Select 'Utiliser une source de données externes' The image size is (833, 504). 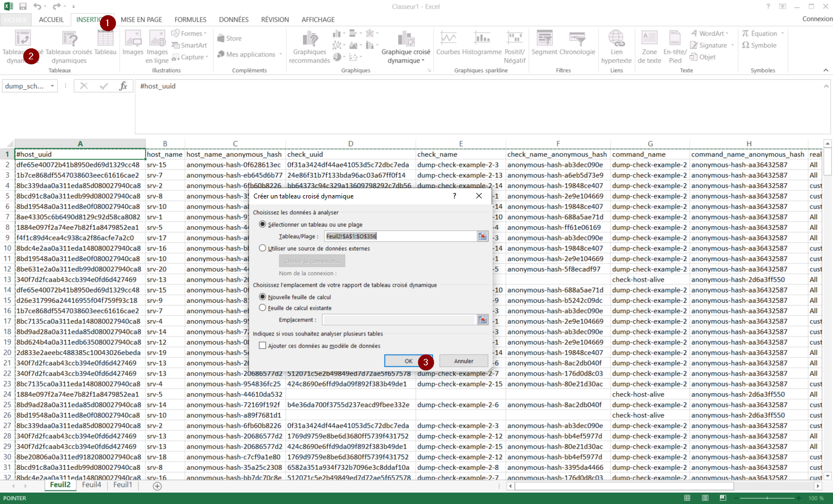pos(263,248)
